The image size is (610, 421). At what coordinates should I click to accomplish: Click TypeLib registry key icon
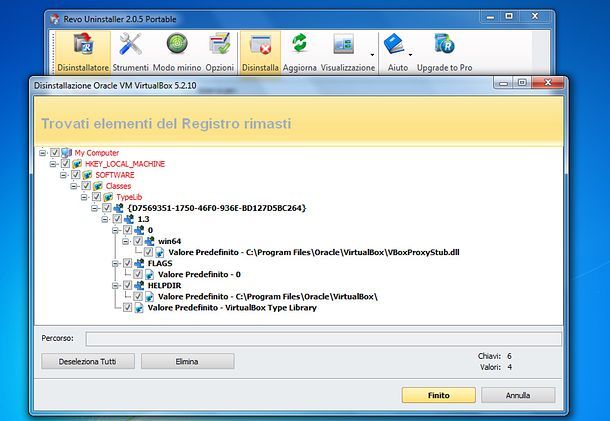(109, 197)
